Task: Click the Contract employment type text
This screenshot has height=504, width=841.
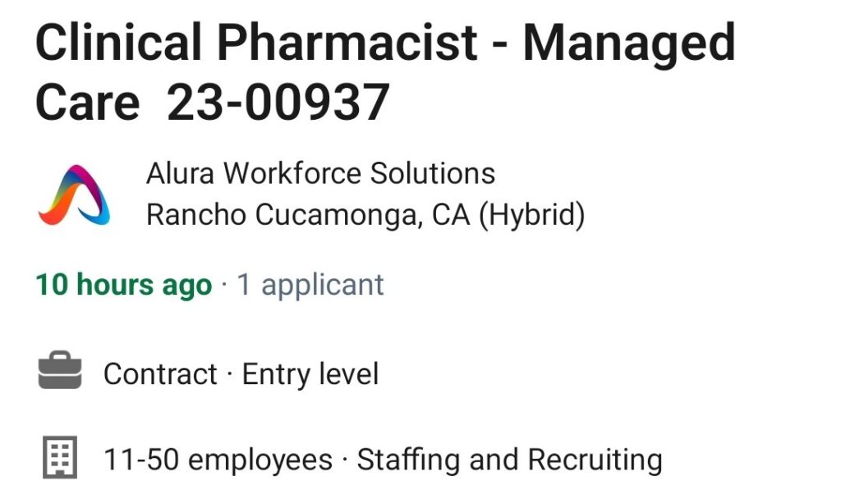Action: pyautogui.click(x=160, y=373)
